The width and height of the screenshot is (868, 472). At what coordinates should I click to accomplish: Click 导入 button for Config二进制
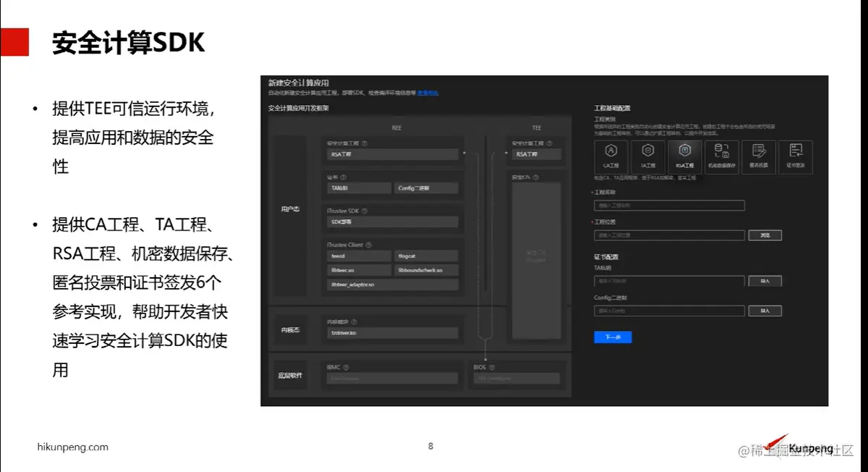tap(765, 311)
